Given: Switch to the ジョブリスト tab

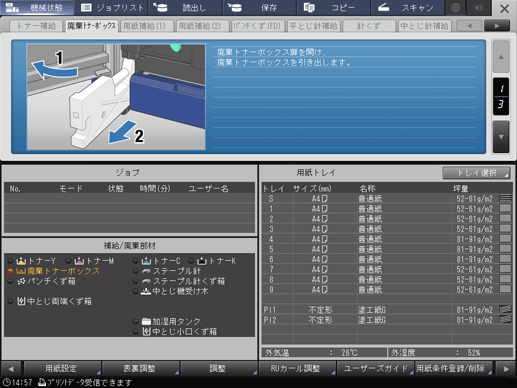Looking at the screenshot, I should (x=112, y=8).
